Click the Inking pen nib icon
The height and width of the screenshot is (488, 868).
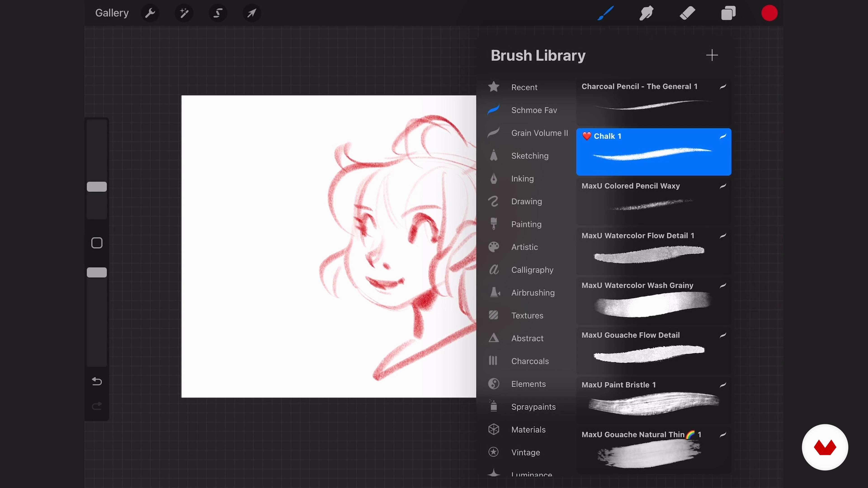(494, 178)
